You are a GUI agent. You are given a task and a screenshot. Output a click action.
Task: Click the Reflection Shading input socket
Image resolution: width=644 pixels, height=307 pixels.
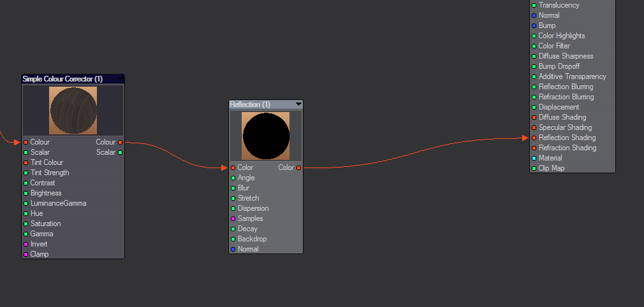[534, 138]
